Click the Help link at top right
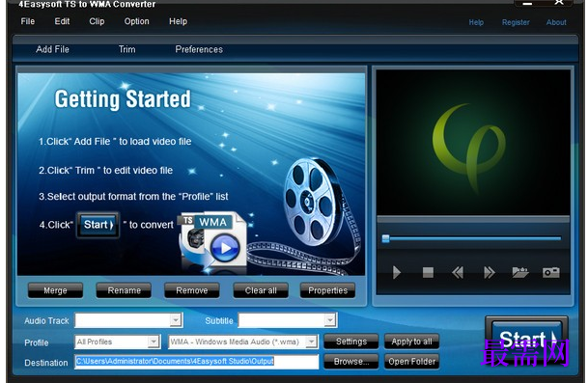Image resolution: width=588 pixels, height=383 pixels. pyautogui.click(x=476, y=22)
